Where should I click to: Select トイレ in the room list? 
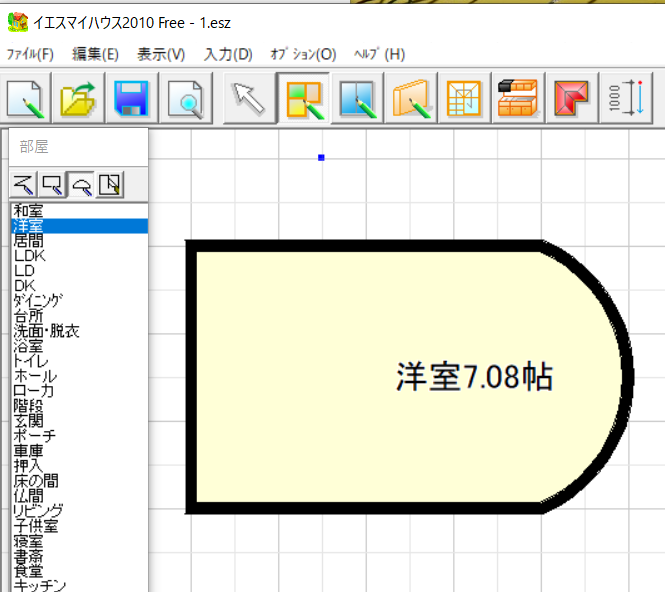pos(79,361)
